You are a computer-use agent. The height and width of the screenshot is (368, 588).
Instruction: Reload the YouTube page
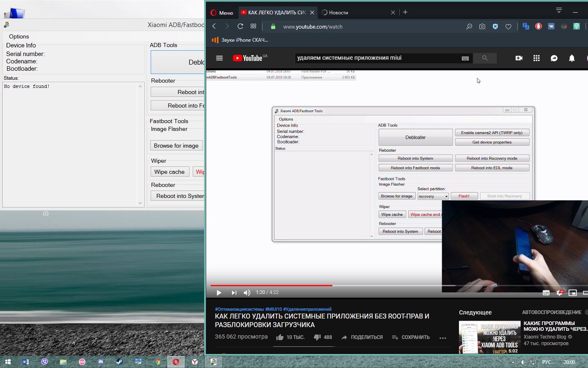[240, 26]
